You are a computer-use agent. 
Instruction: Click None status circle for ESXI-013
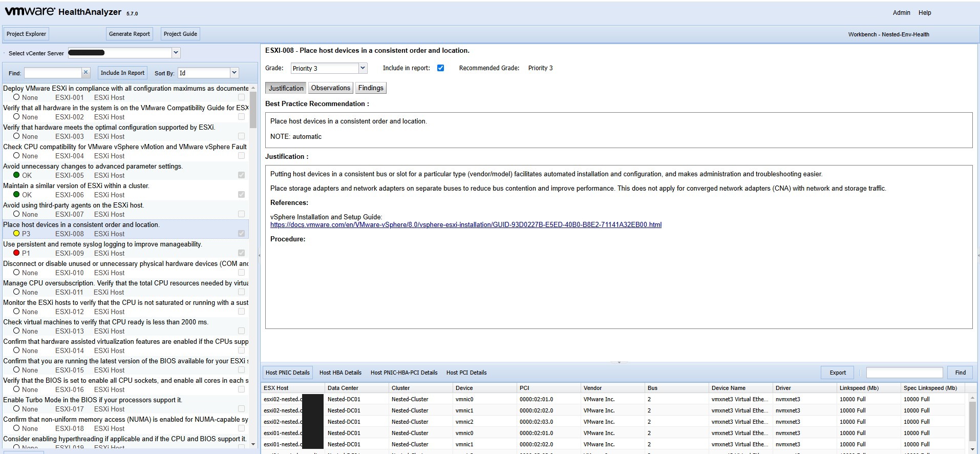tap(16, 331)
